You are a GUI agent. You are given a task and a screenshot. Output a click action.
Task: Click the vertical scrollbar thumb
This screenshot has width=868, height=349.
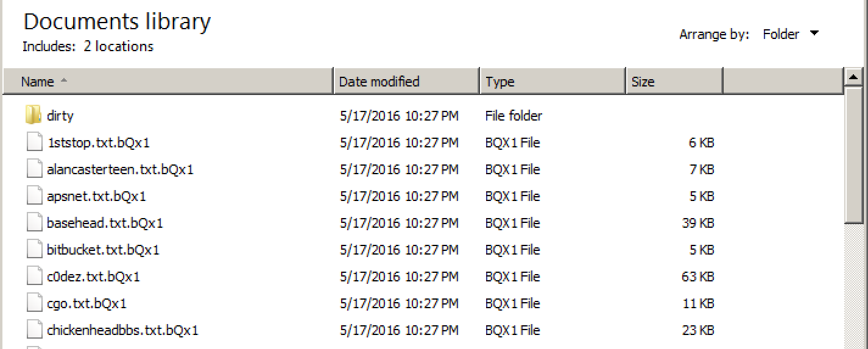[x=854, y=155]
